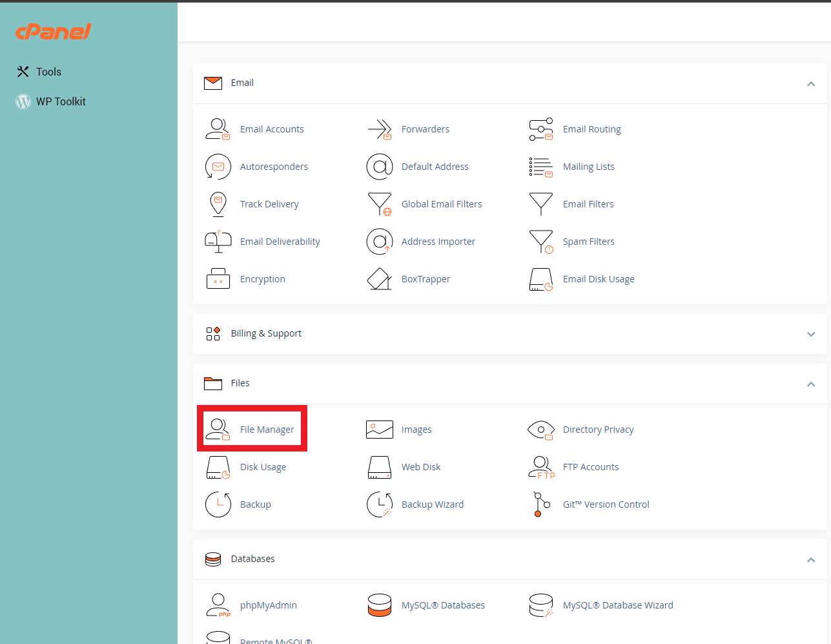
Task: Click the MySQL Databases cylinder icon
Action: [380, 605]
